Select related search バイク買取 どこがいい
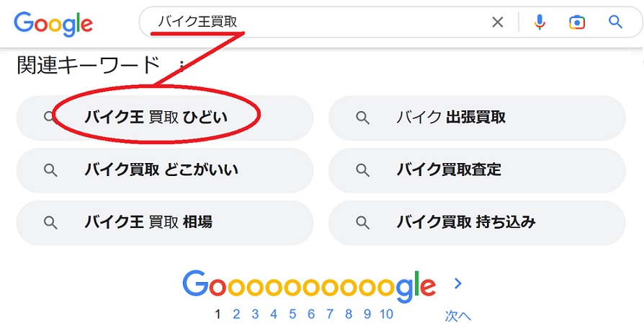 point(165,170)
